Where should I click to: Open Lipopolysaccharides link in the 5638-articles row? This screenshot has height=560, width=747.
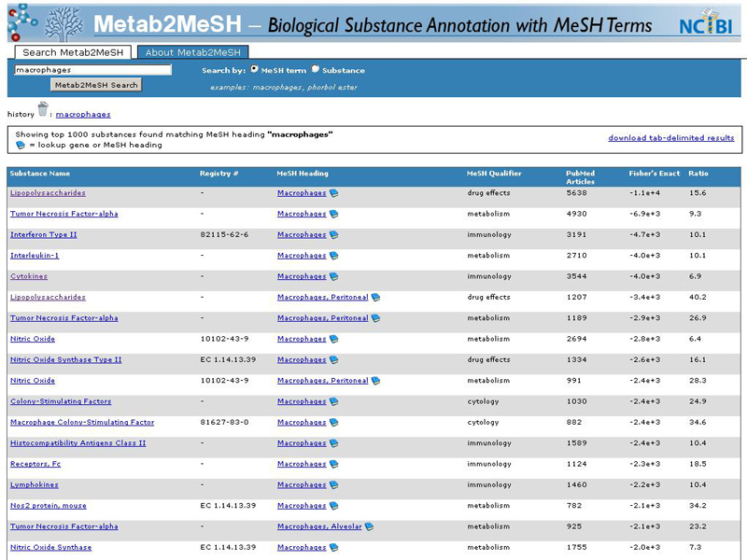click(x=48, y=193)
